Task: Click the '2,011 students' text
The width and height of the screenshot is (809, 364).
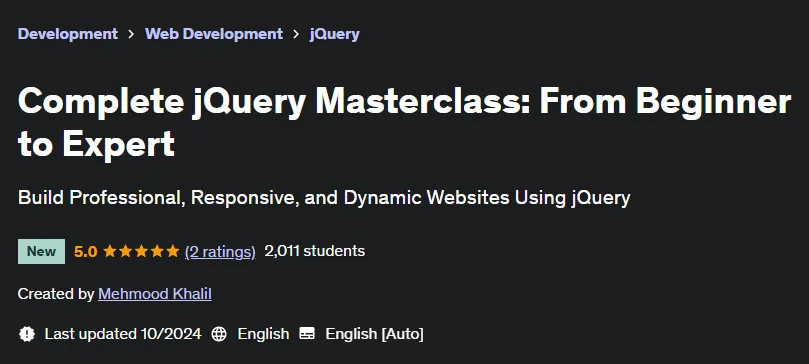Action: coord(315,251)
